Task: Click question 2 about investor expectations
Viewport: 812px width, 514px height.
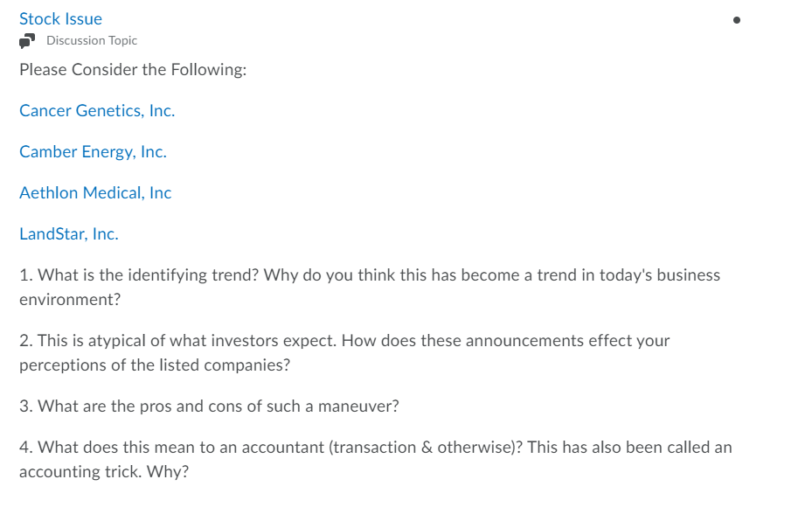Action: [x=344, y=353]
